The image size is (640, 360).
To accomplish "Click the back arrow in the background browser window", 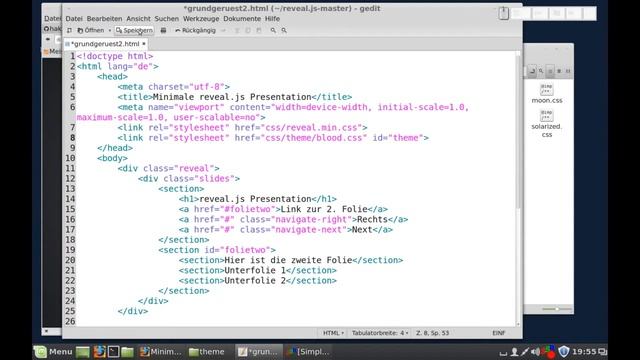I will [x=48, y=39].
